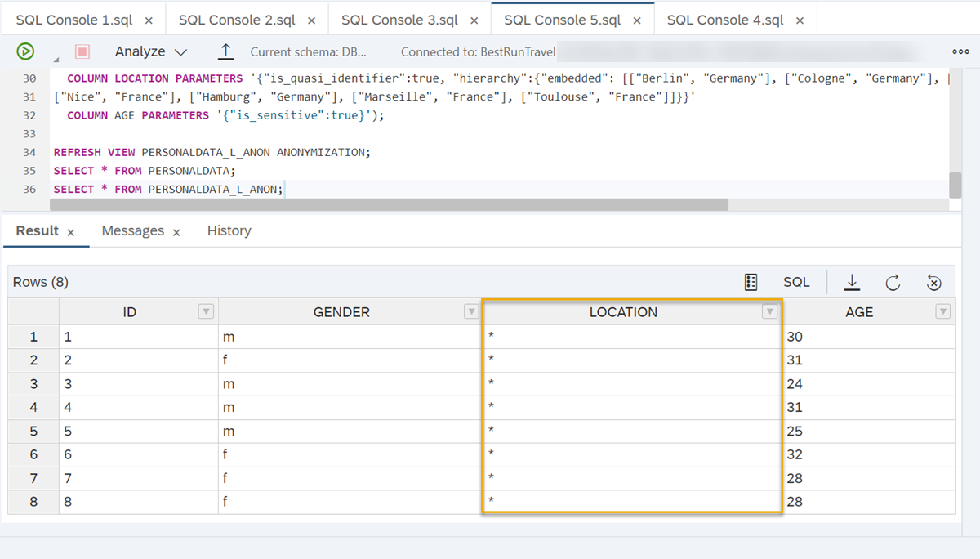Open the GENDER column filter dropdown

pyautogui.click(x=471, y=311)
